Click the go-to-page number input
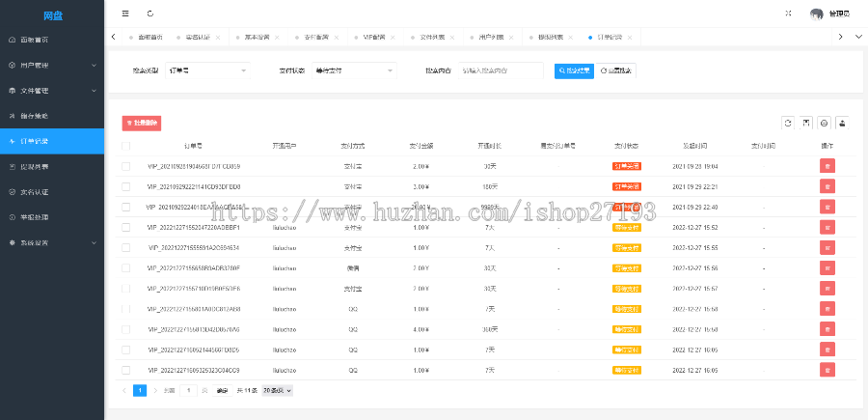This screenshot has height=420, width=868. 189,391
